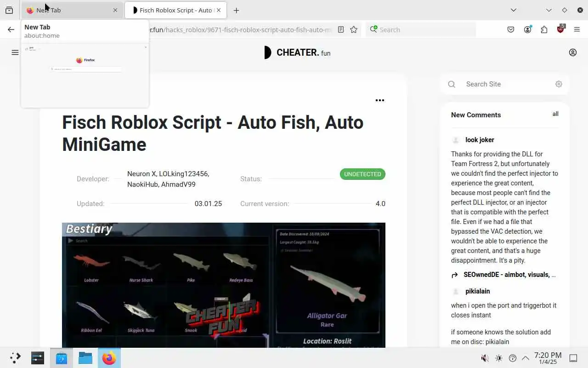Open site hamburger menu on left

click(15, 52)
